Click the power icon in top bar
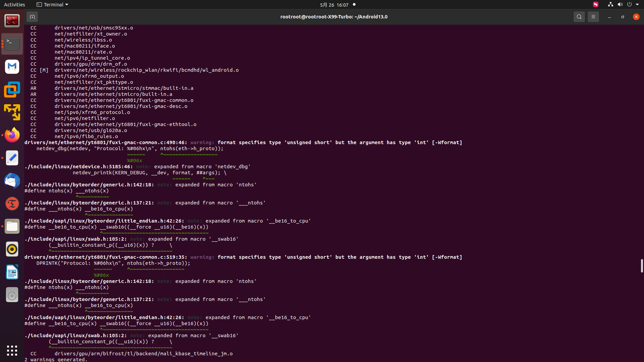 click(x=629, y=5)
